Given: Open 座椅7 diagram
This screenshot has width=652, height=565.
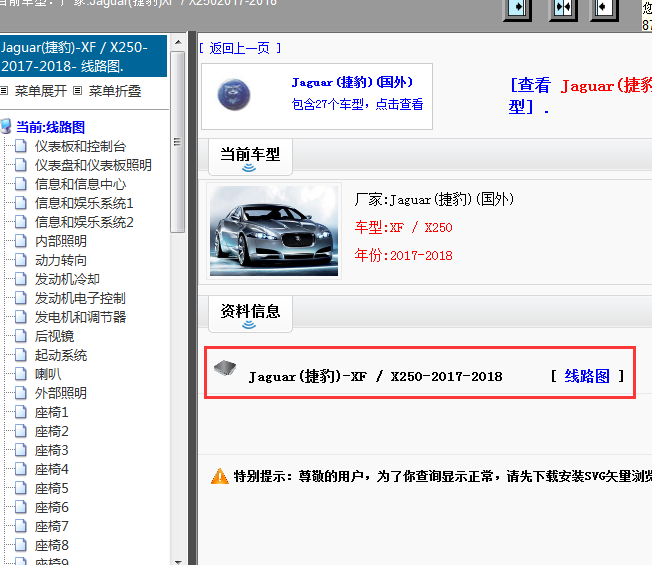Looking at the screenshot, I should coord(52,526).
